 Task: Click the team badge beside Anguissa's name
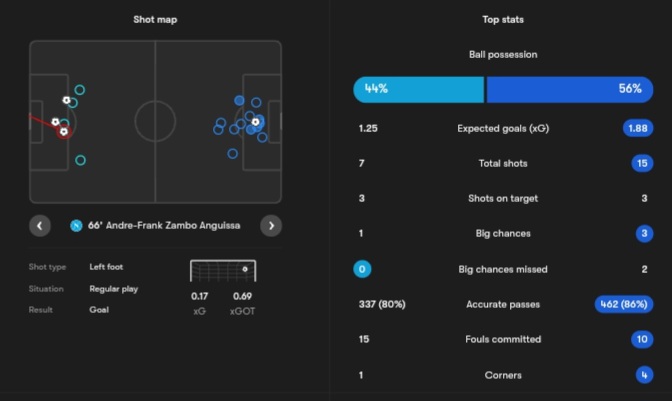75,225
